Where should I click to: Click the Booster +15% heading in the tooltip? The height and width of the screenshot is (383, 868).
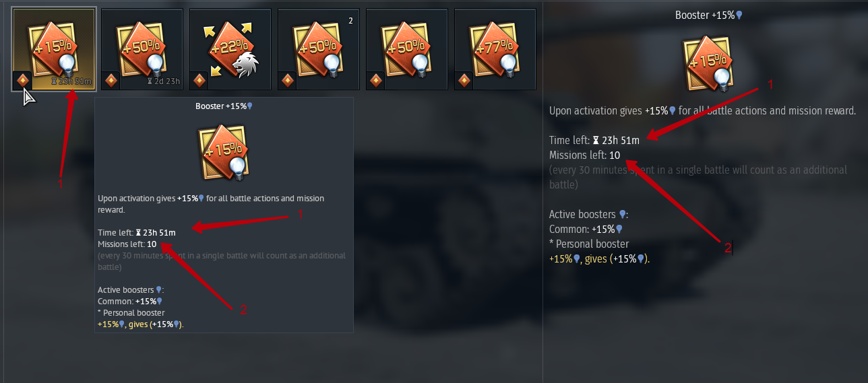[x=224, y=106]
